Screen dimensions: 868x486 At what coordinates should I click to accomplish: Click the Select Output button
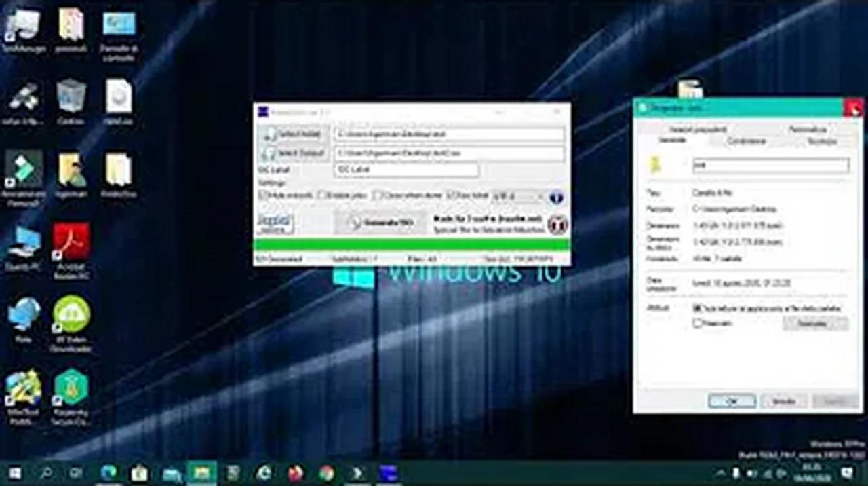pyautogui.click(x=293, y=153)
